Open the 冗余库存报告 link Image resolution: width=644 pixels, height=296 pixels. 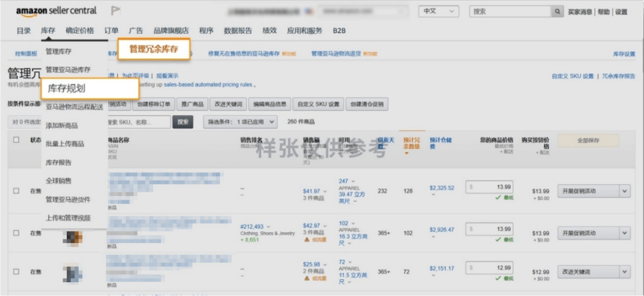click(618, 76)
